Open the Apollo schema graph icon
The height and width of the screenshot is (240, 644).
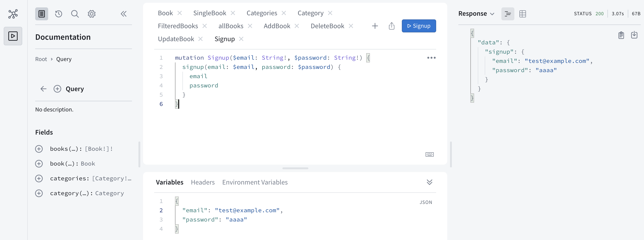(x=13, y=14)
